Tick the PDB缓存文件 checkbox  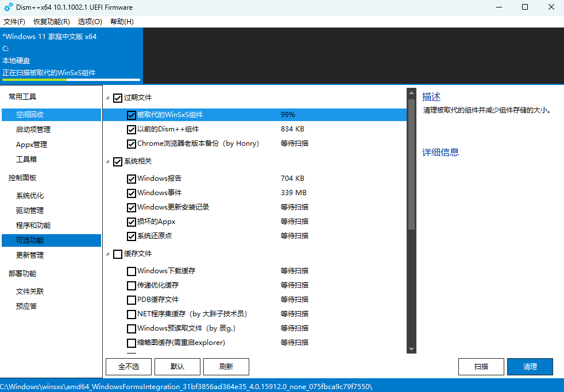pos(132,300)
